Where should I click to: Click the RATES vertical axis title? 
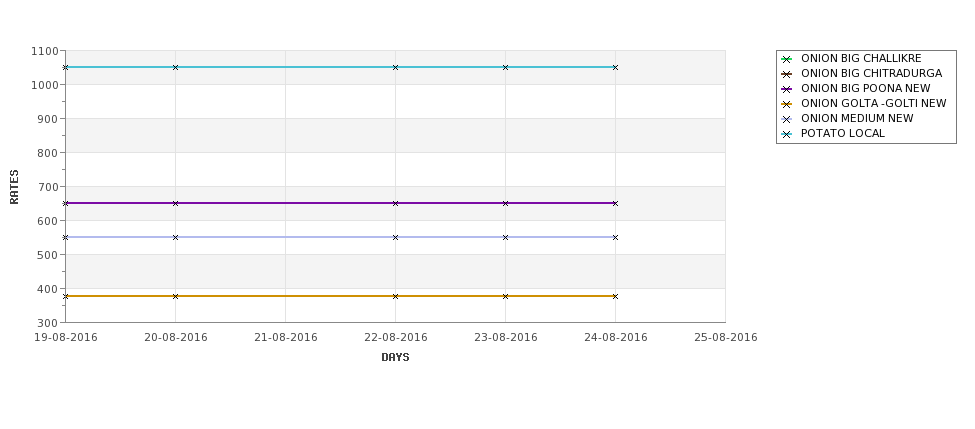[x=14, y=187]
